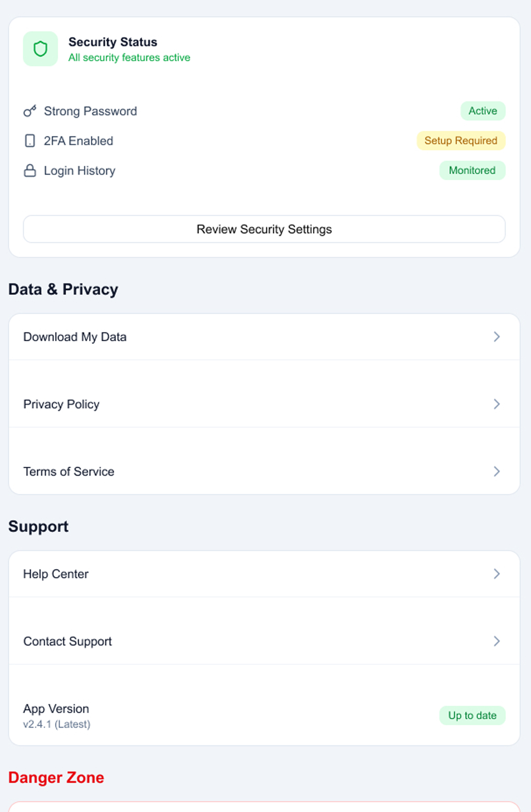Viewport: 531px width, 812px height.
Task: Click the Active badge for Strong Password
Action: tap(482, 111)
